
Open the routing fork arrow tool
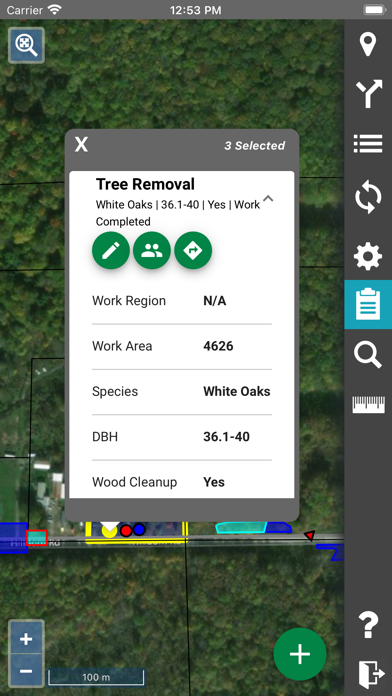pos(368,94)
